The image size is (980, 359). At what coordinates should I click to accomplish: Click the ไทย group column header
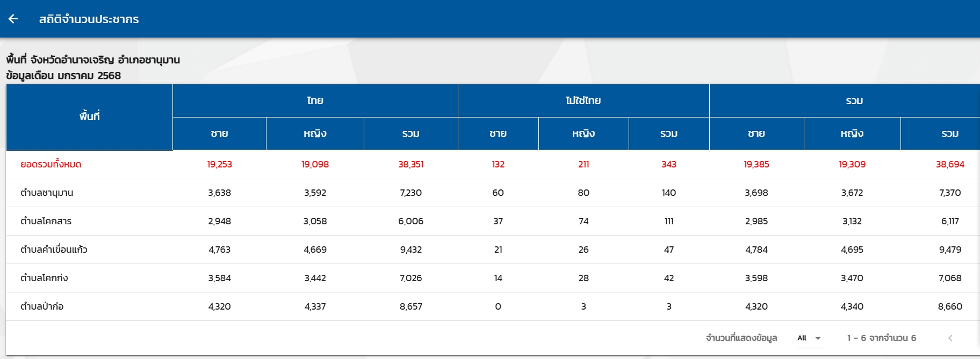click(315, 101)
